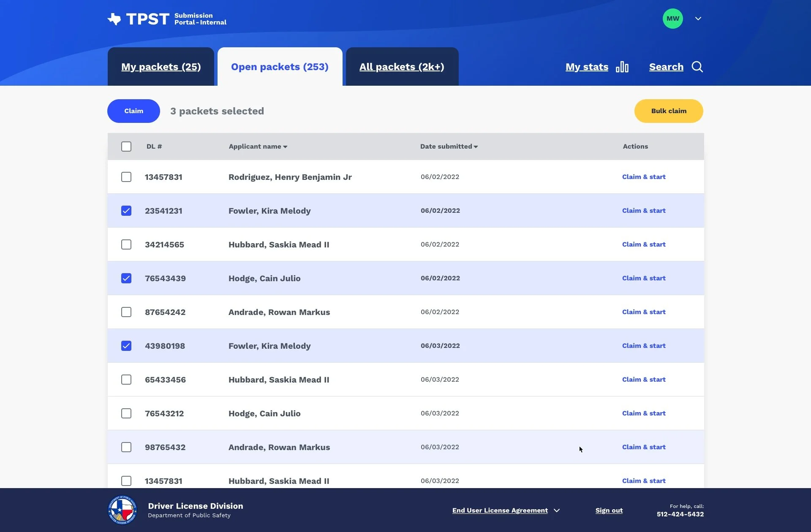This screenshot has height=532, width=811.
Task: Open search via the magnifier icon
Action: click(697, 67)
